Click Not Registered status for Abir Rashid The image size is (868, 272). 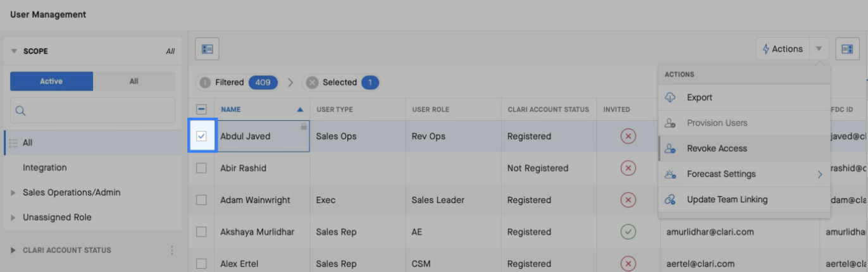coord(538,168)
